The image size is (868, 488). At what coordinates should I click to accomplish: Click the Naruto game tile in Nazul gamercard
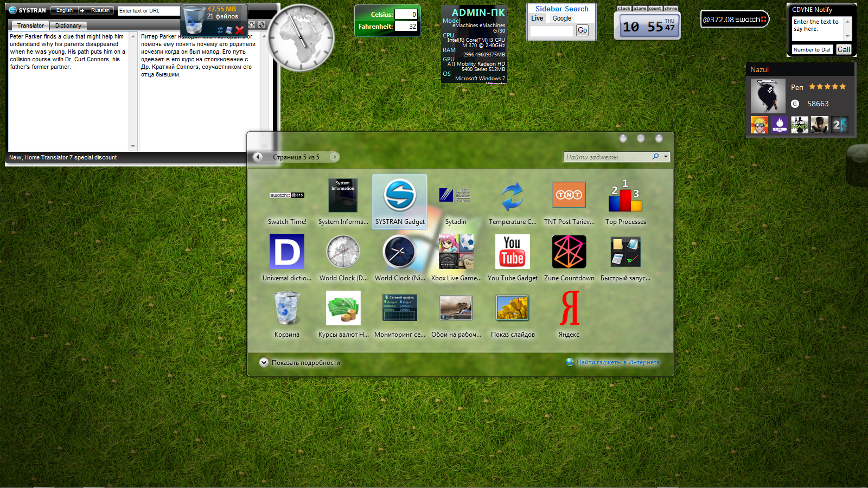pyautogui.click(x=759, y=125)
